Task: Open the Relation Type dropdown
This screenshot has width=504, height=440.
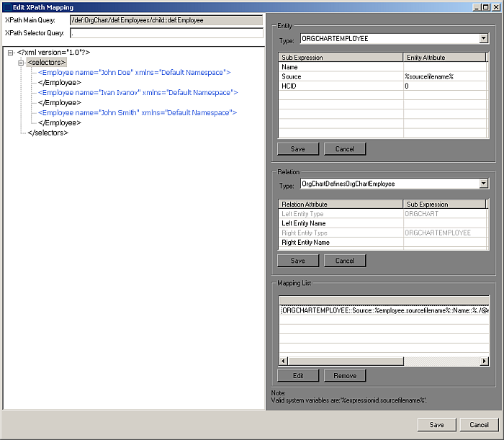Action: click(x=483, y=184)
